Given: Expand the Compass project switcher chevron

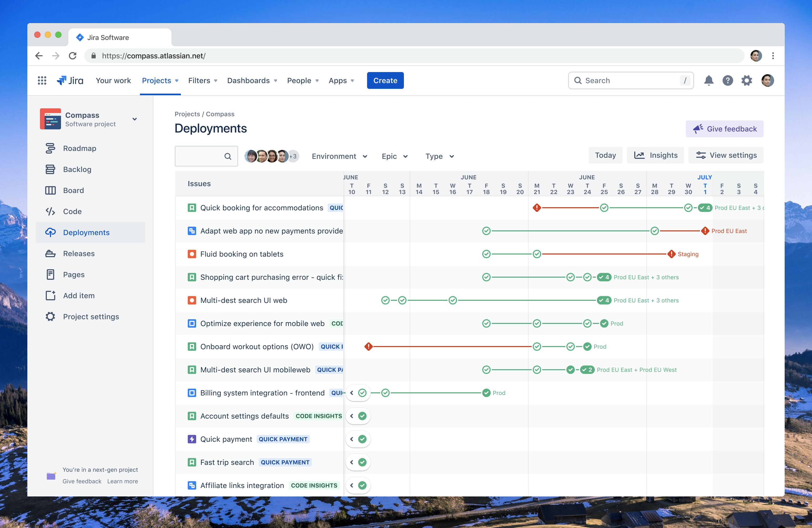Looking at the screenshot, I should pos(135,119).
